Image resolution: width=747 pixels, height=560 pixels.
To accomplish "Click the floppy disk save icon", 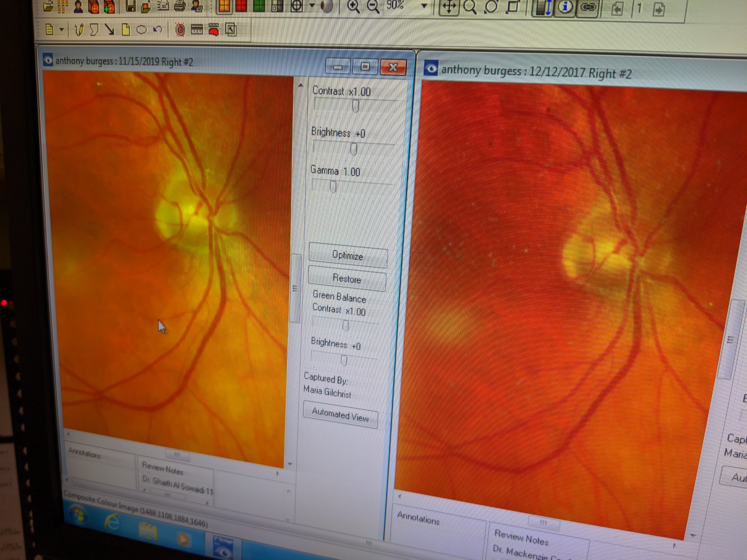I will coord(131,6).
